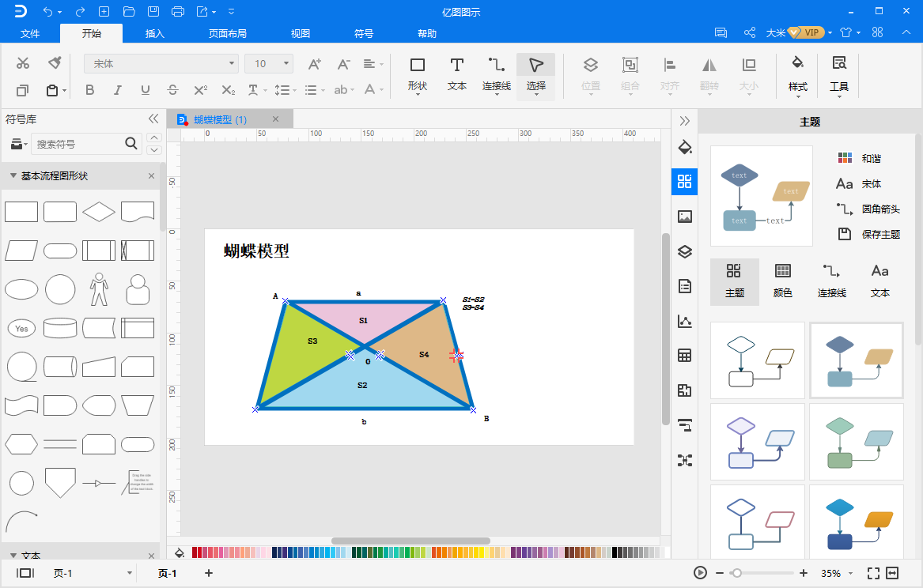Switch to the 插入 ribbon tab
Screen dimensions: 923x588
(155, 33)
